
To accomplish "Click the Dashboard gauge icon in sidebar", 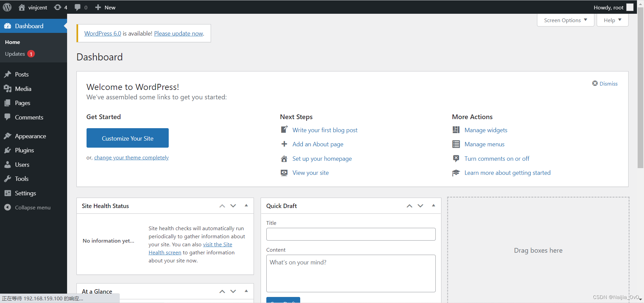I will coord(8,26).
